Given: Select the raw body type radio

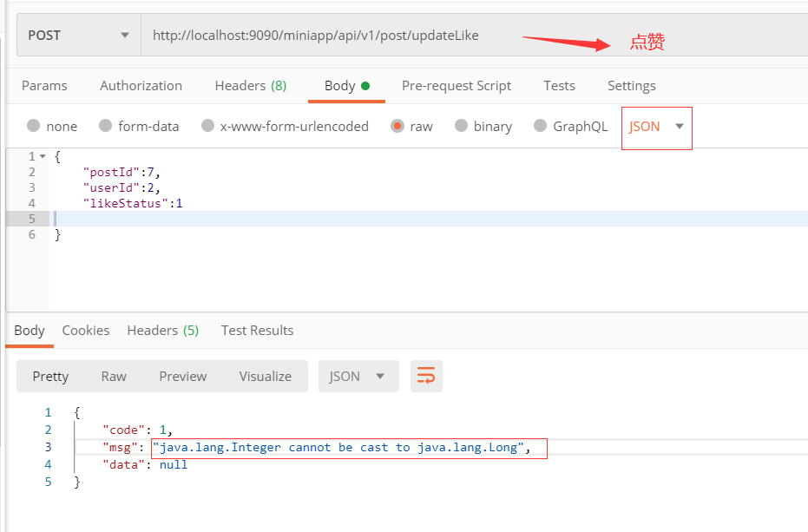Looking at the screenshot, I should [x=397, y=126].
